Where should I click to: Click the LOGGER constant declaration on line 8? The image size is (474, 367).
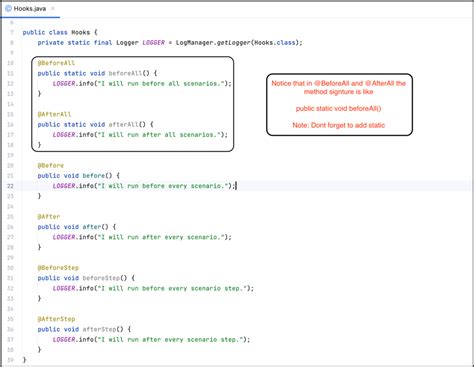coord(153,43)
